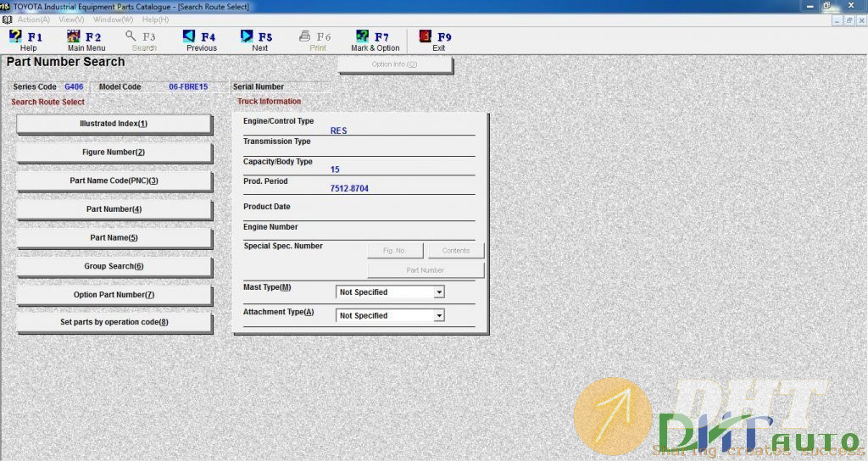Click the app book icon in menu bar
Screen dimensions: 868x461
7,20
